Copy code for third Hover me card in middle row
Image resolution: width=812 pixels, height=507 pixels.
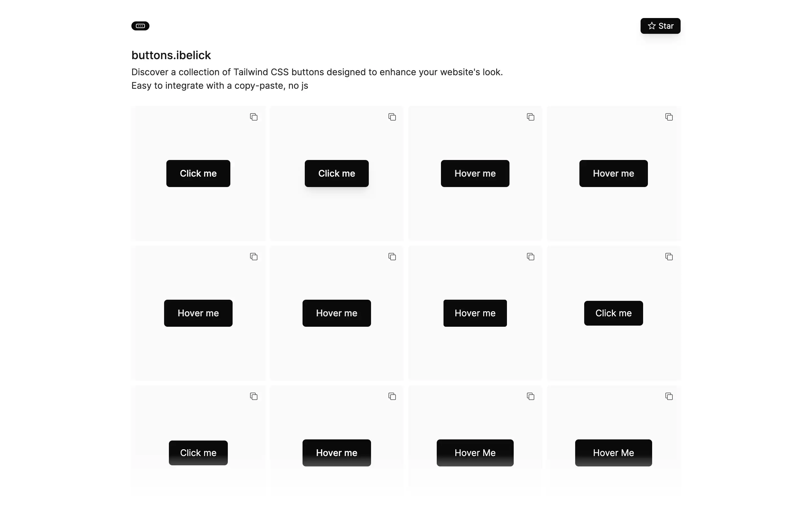click(x=531, y=257)
